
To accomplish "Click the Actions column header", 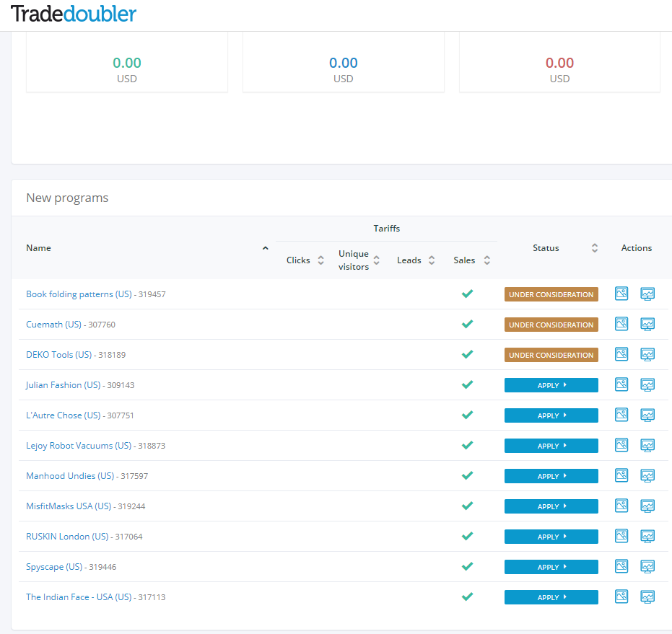I will coord(637,248).
